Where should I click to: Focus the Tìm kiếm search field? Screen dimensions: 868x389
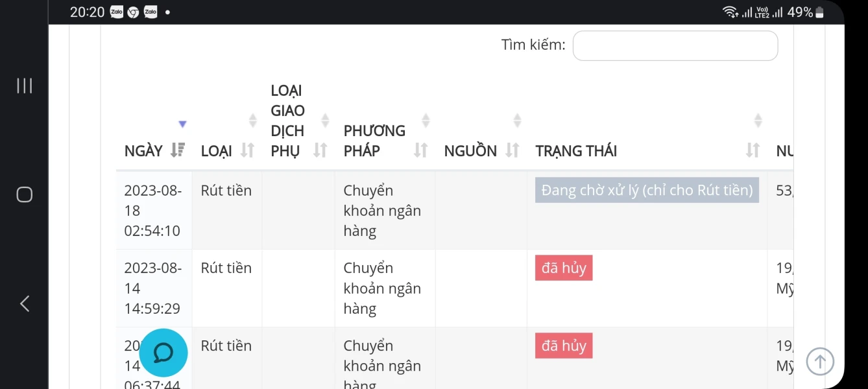coord(675,45)
